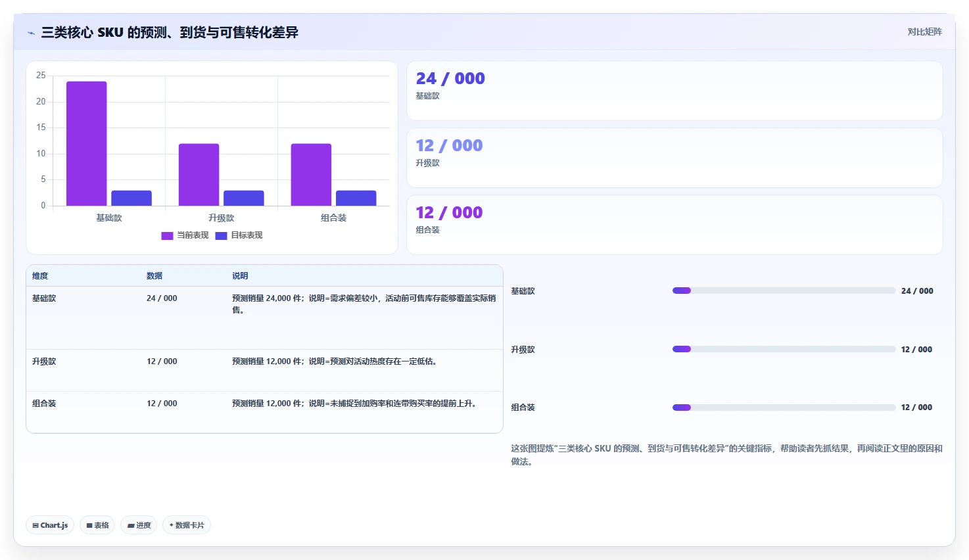The image size is (969, 560).
Task: Click the 组合装 row's 12 / 000 cell
Action: (162, 404)
